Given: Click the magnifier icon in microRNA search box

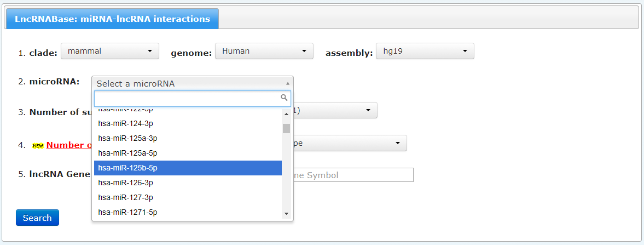Looking at the screenshot, I should [x=284, y=98].
